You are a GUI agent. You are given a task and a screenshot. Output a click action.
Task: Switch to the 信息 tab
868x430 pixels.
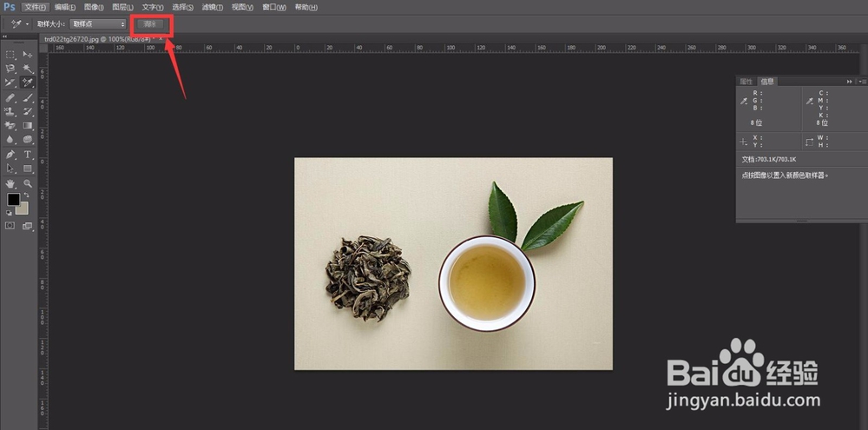pyautogui.click(x=767, y=82)
